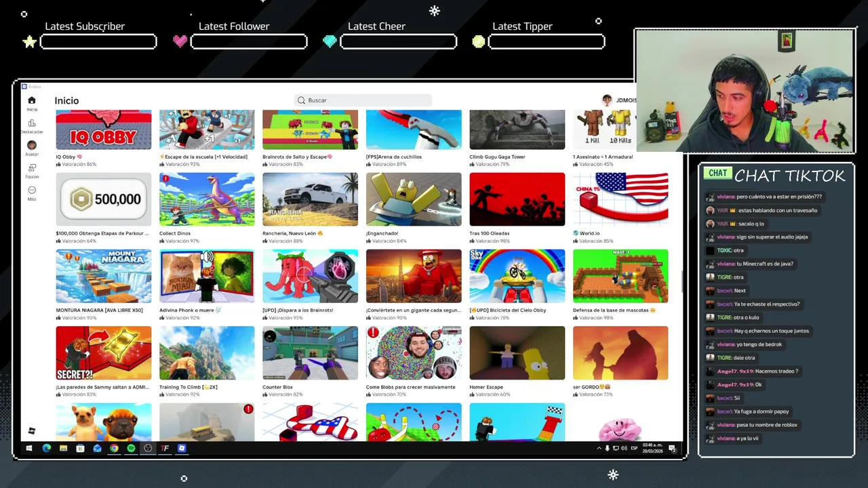Open Google Chrome from the taskbar

tap(114, 448)
